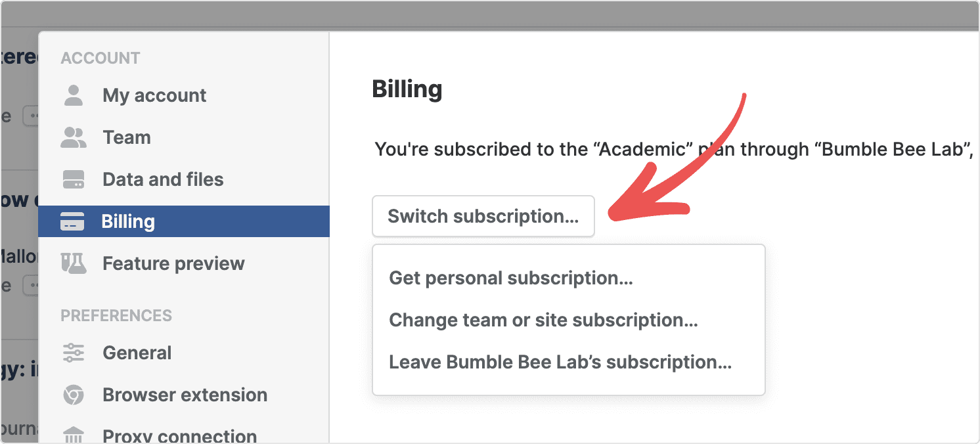Open the General preferences label
Image resolution: width=980 pixels, height=444 pixels.
137,353
